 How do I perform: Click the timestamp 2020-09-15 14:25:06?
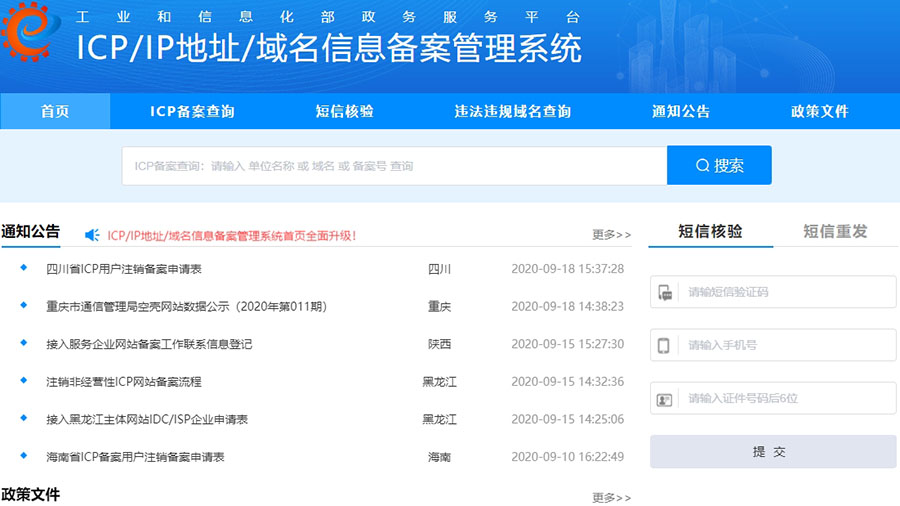(x=568, y=419)
